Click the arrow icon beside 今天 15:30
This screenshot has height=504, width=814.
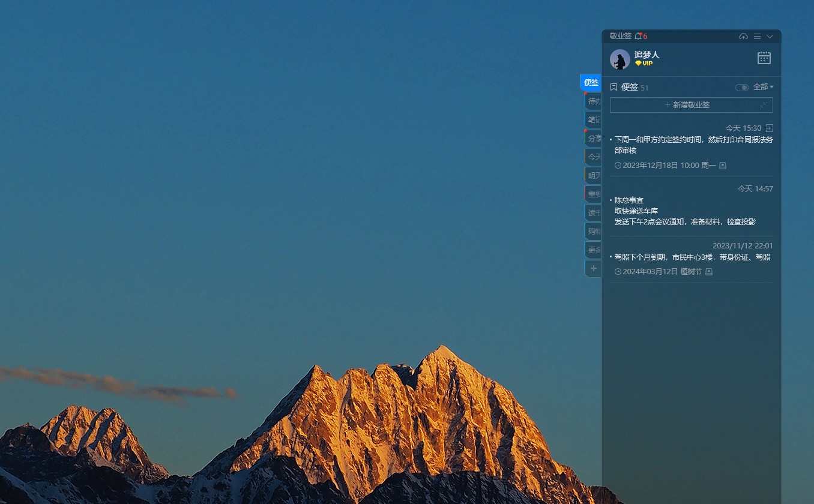(770, 128)
